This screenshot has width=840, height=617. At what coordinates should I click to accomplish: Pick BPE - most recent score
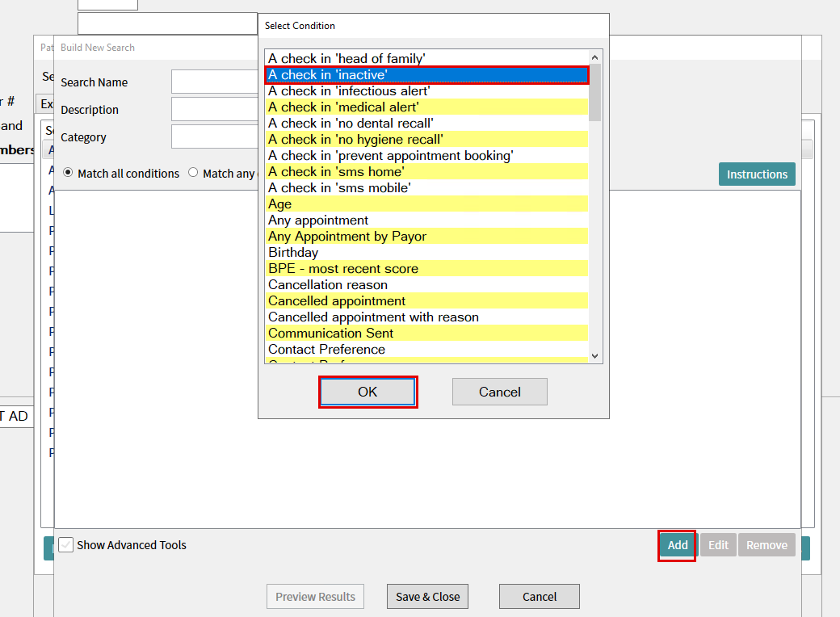pyautogui.click(x=427, y=268)
